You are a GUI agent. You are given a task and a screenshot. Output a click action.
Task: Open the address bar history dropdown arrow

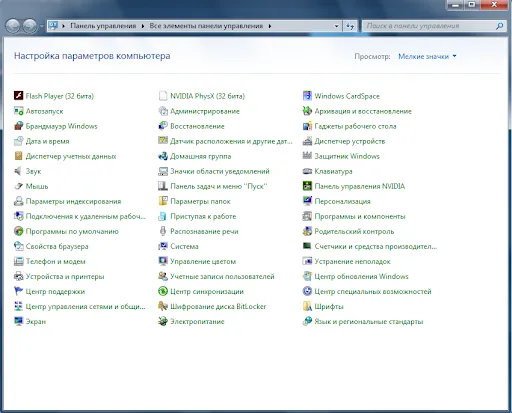pyautogui.click(x=336, y=26)
